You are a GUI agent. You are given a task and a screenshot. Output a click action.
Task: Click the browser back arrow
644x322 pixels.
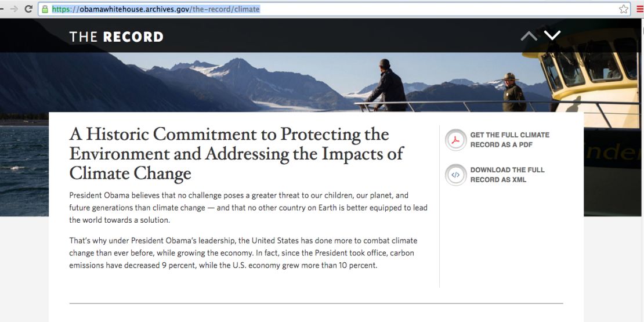pyautogui.click(x=2, y=9)
